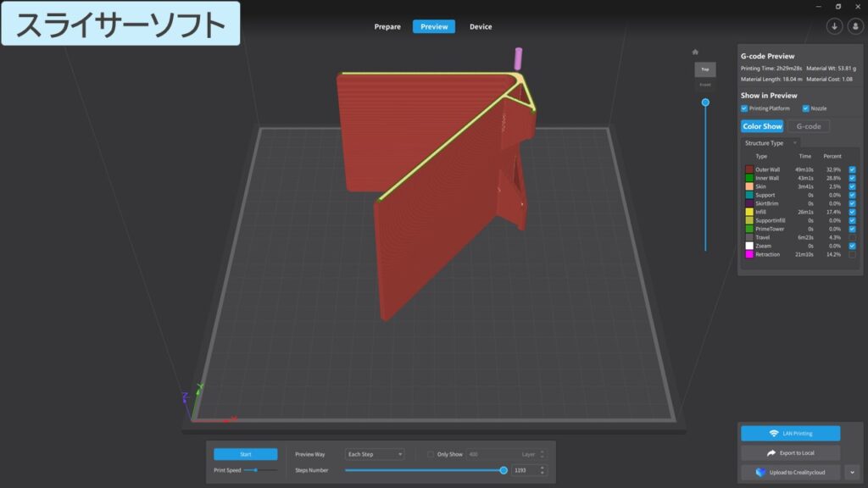The width and height of the screenshot is (868, 488).
Task: Expand the arrow beside Upload to Crealitycloud
Action: [851, 472]
